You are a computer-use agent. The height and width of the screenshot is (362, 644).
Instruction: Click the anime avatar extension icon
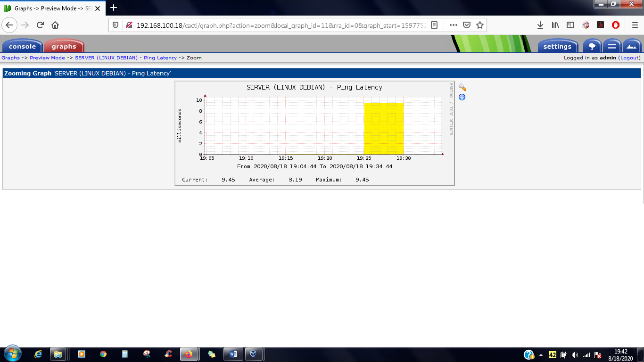[586, 25]
